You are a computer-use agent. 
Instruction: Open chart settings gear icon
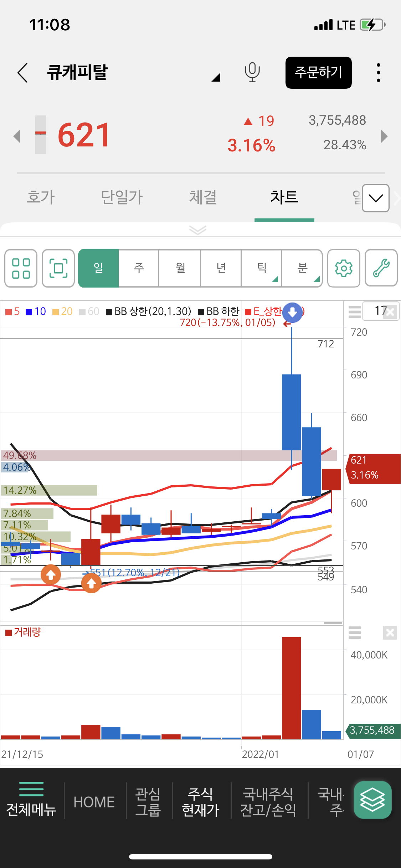[344, 268]
